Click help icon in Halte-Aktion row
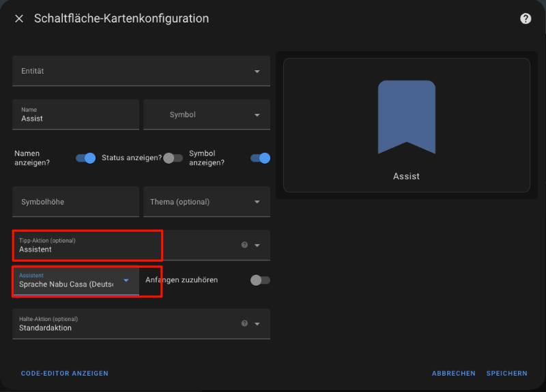The height and width of the screenshot is (392, 546). (244, 323)
